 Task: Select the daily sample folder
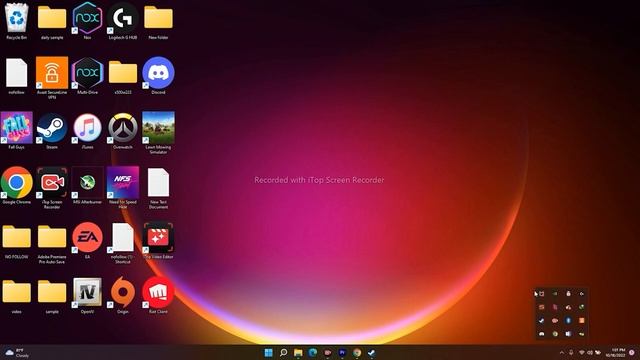pos(52,21)
